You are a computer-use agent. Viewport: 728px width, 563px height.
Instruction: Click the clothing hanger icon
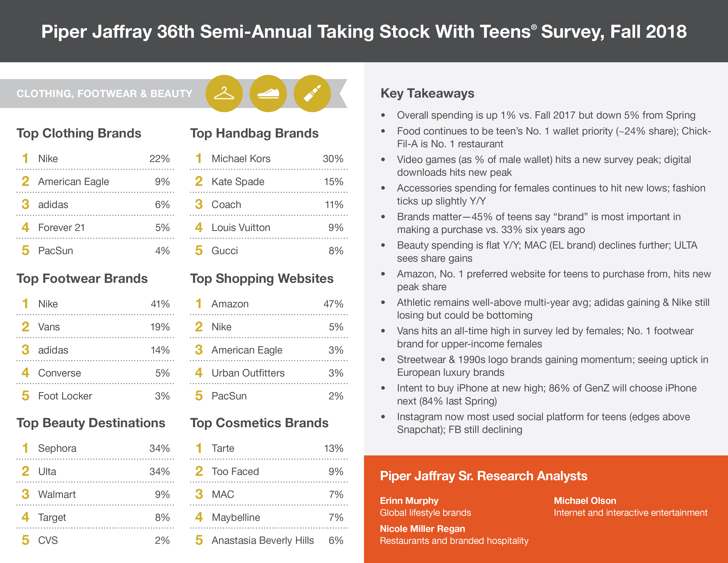coord(224,93)
